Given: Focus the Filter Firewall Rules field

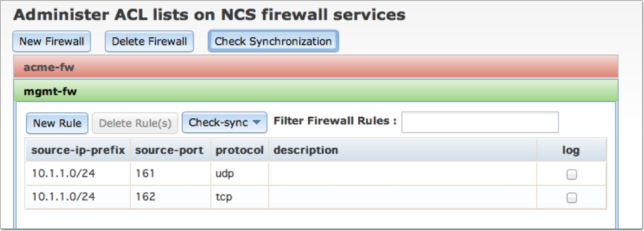Looking at the screenshot, I should (479, 123).
